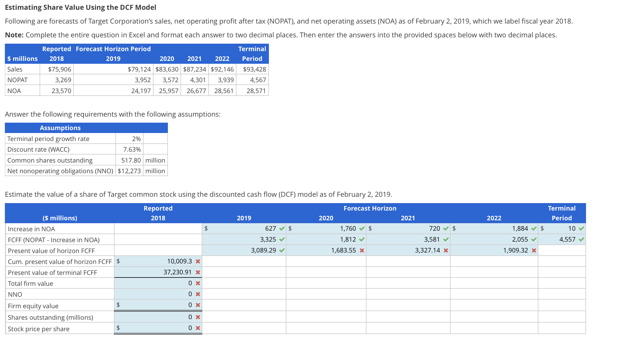Click the red X beside 2022 present value 1,909.32
Screen dimensions: 644x347
tap(534, 250)
